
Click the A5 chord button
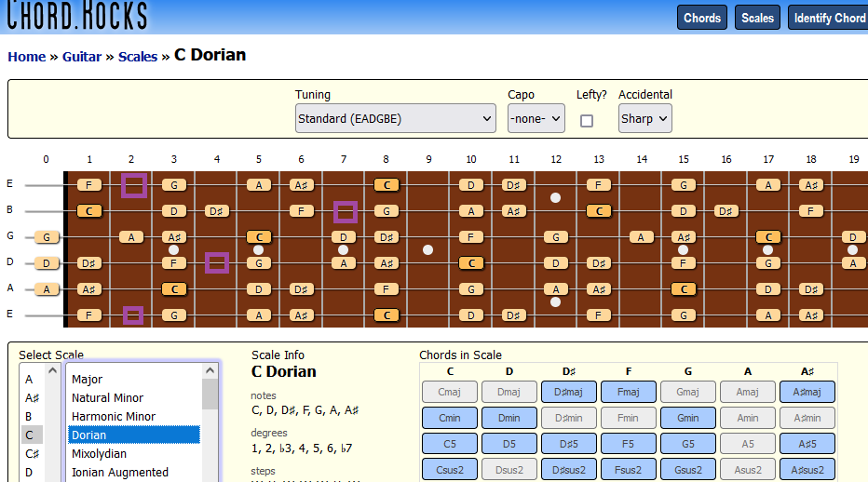coord(747,444)
